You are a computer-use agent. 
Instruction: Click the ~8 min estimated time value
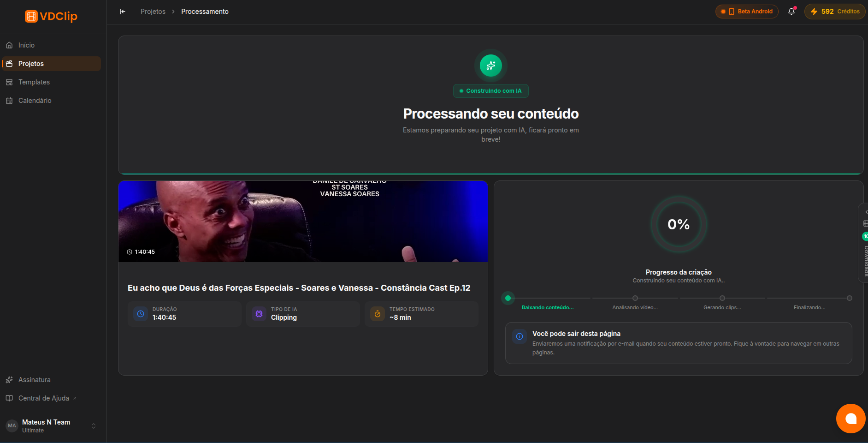coord(400,317)
